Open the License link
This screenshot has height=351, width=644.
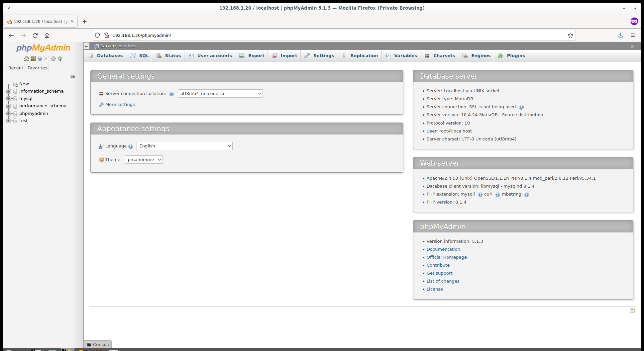pos(435,289)
